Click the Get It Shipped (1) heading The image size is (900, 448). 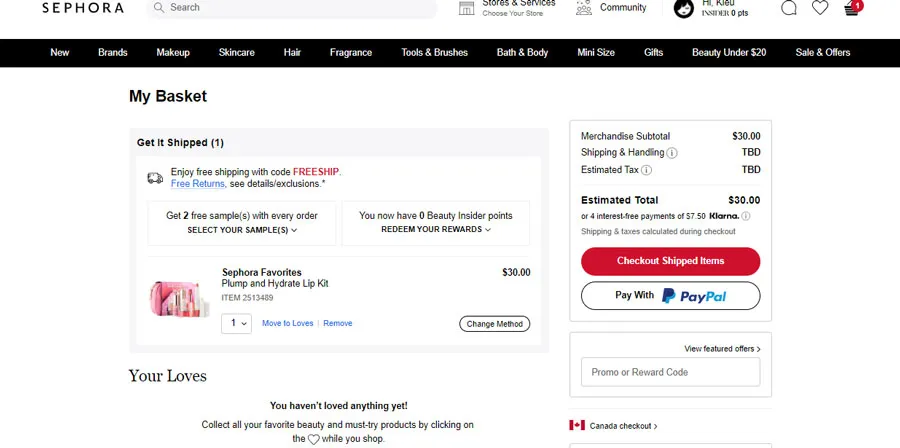[x=180, y=143]
